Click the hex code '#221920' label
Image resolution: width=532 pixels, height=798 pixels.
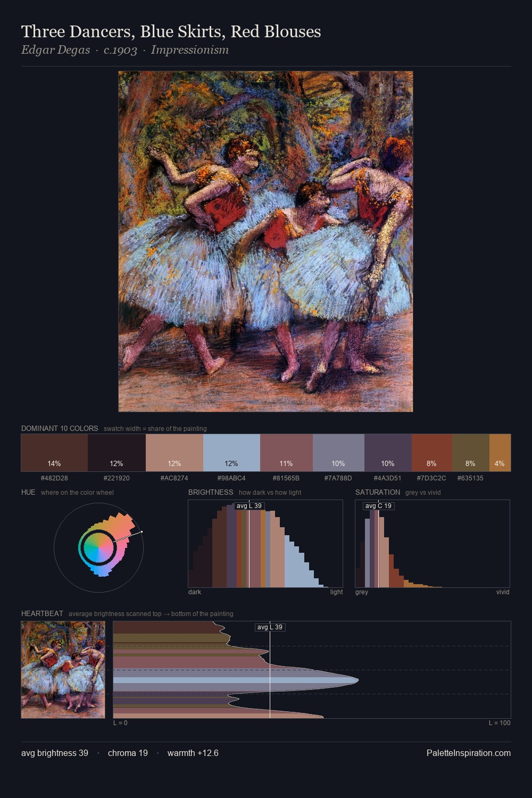tap(117, 478)
